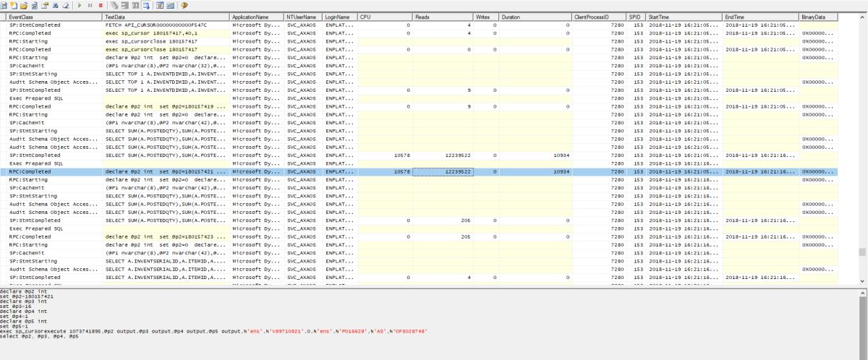Click 'set @p2=180157421' in detail pane
Viewport: 868px width, 360px height.
pos(27,296)
